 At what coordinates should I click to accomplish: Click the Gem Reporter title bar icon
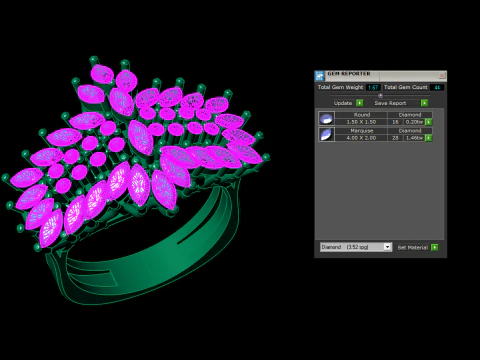[x=319, y=76]
